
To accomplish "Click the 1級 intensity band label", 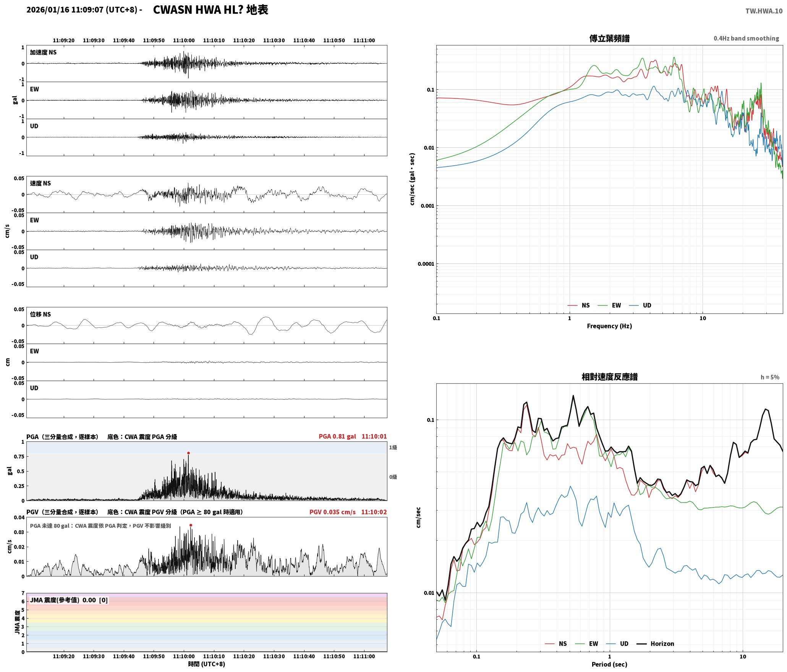I will click(x=393, y=447).
